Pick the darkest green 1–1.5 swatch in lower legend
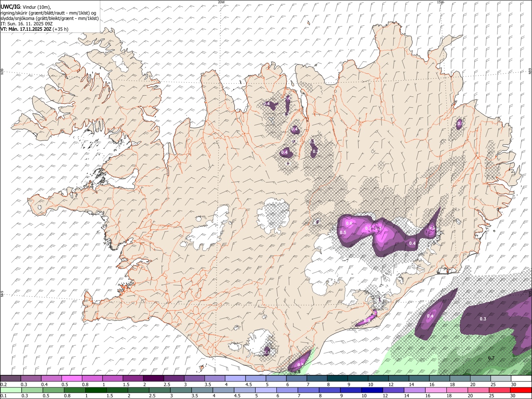Viewport: 532px width, 399px height. tap(96, 390)
